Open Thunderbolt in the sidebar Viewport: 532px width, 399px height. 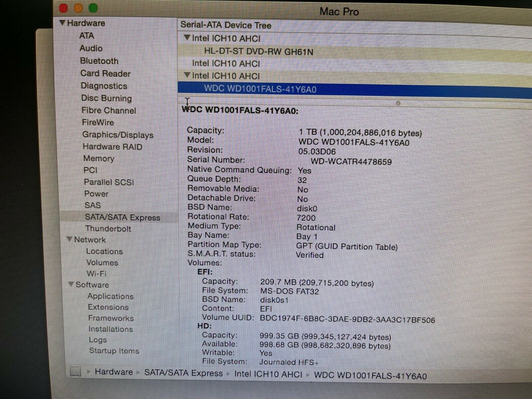[x=108, y=229]
